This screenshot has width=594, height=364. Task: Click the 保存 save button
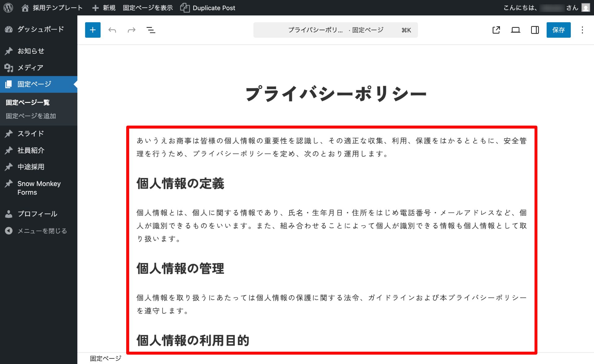(x=558, y=30)
